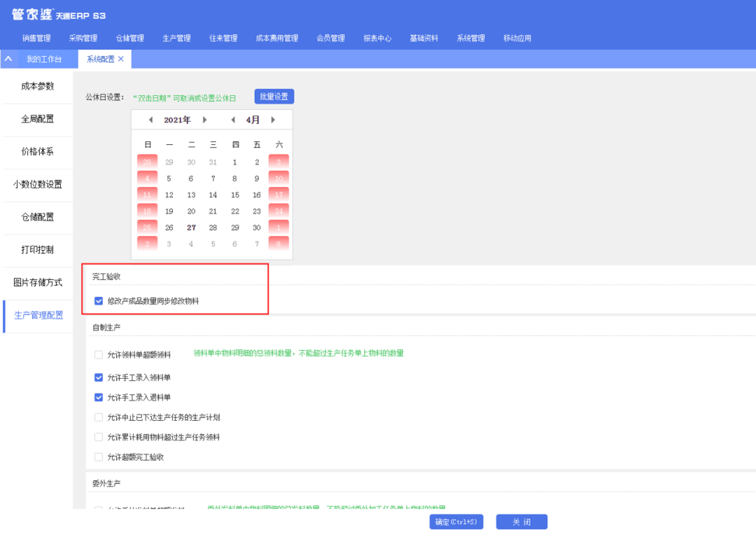Click the 关闭 button
Viewport: 756px width, 537px height.
[x=521, y=522]
